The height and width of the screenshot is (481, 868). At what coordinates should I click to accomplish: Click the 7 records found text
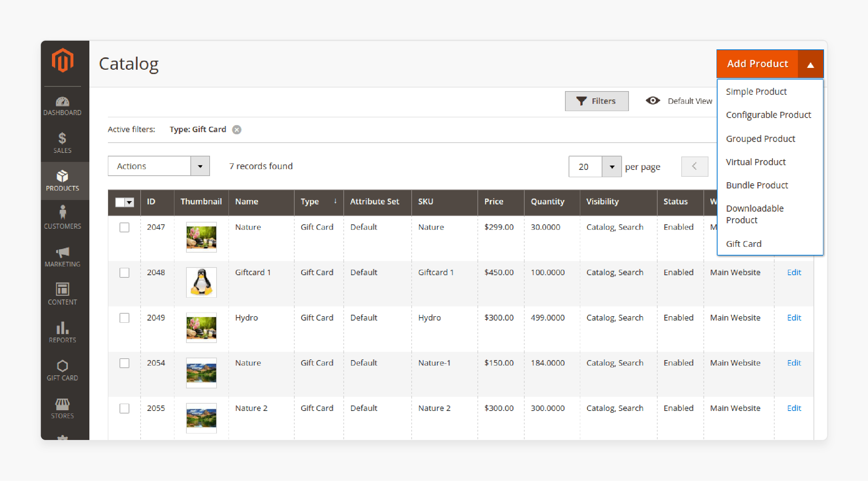pos(261,166)
